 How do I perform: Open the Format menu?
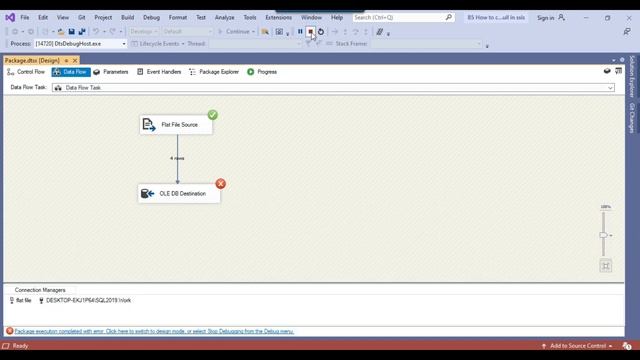[178, 18]
